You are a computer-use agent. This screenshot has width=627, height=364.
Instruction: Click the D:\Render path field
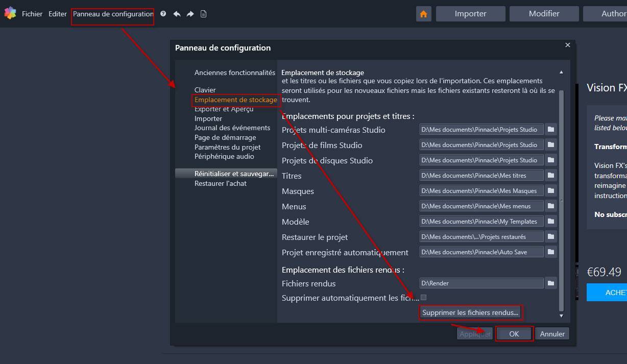click(481, 283)
